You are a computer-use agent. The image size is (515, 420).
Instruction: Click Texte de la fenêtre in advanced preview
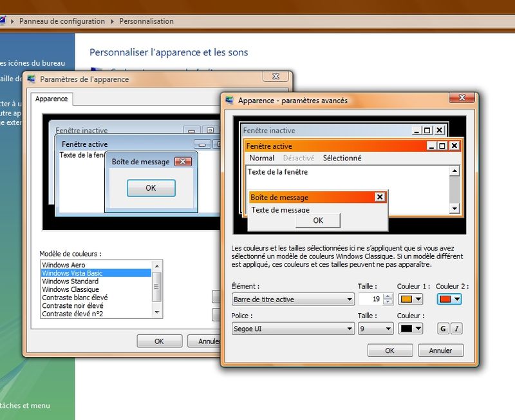(277, 172)
